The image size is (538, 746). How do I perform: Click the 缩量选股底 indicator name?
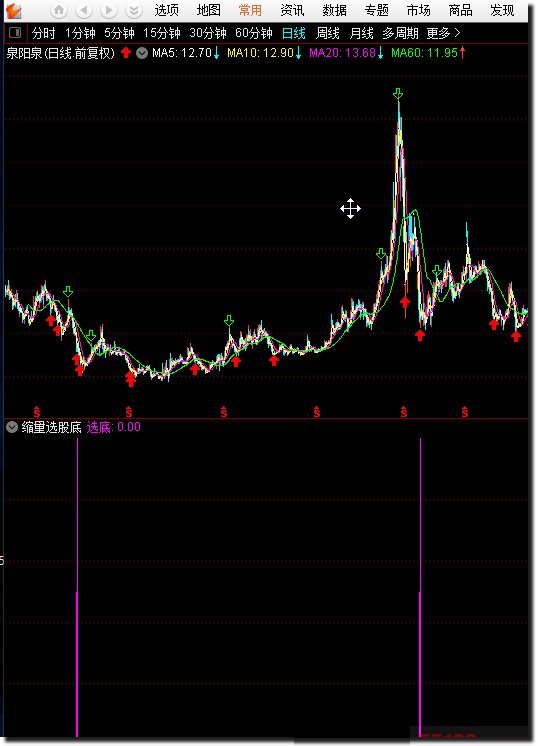click(51, 427)
